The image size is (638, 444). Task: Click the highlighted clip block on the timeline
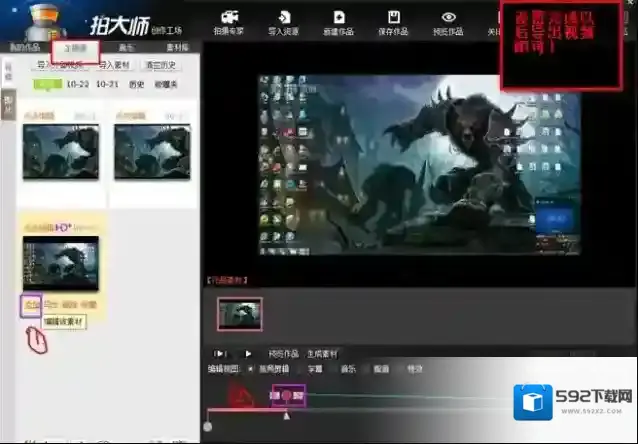pyautogui.click(x=288, y=397)
